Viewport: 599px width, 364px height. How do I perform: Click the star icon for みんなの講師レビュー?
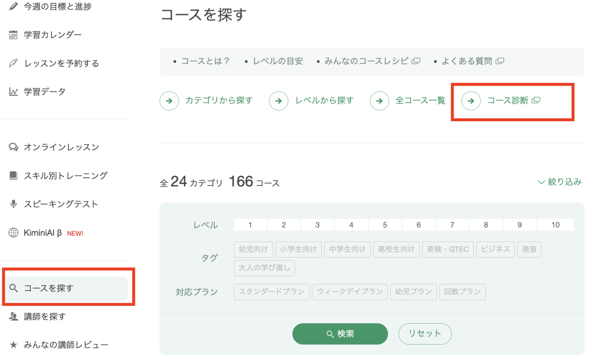[x=14, y=345]
